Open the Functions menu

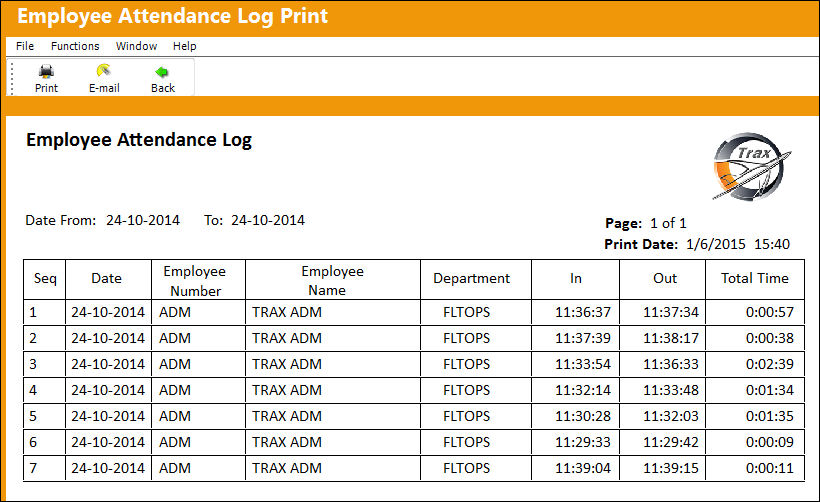point(75,46)
